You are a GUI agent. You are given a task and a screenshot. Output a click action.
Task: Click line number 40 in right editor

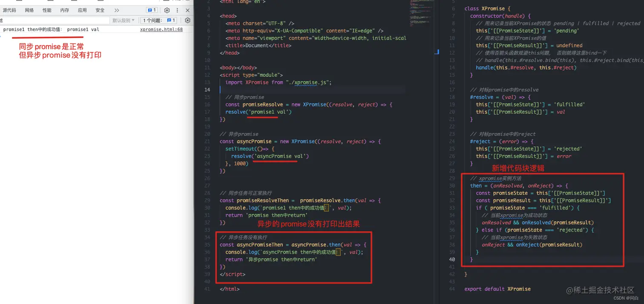[451, 260]
